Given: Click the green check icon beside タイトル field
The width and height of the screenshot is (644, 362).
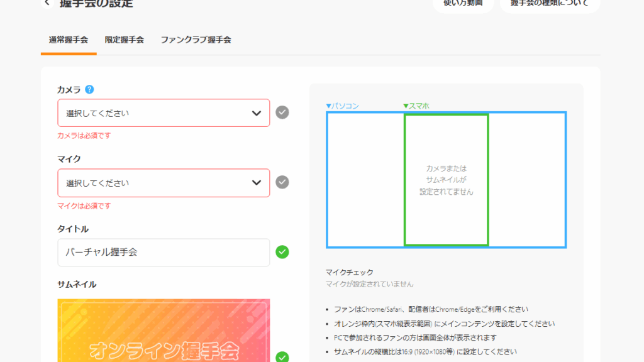Looking at the screenshot, I should (282, 252).
